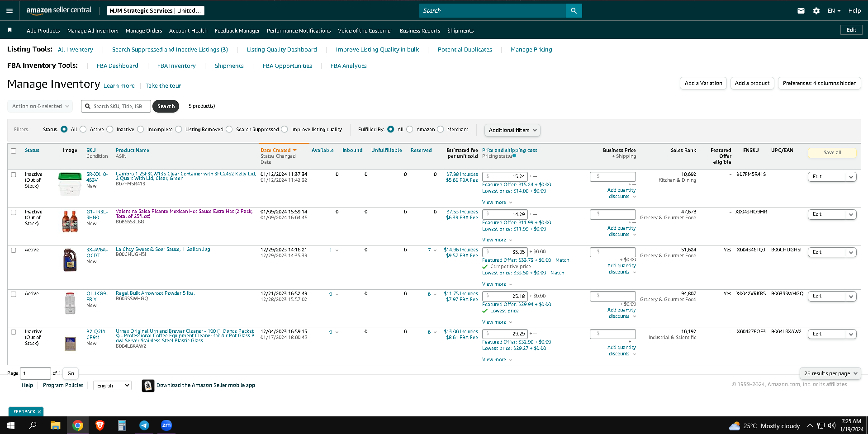Open Manage All Inventory menu item
The width and height of the screenshot is (868, 434).
[x=93, y=31]
